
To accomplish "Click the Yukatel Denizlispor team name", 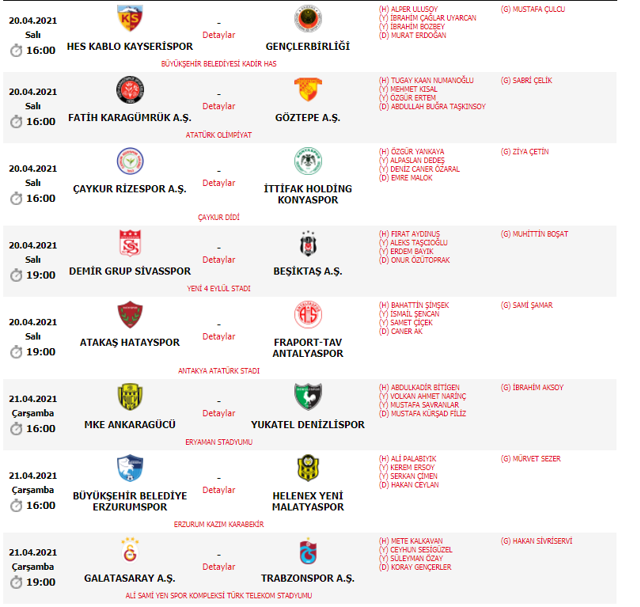I will [x=308, y=425].
